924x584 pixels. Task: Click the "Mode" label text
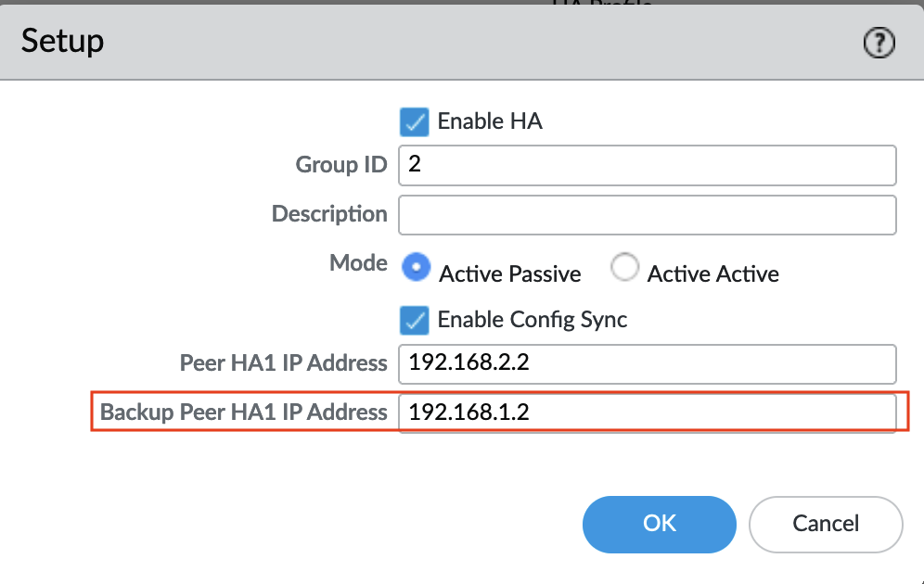click(358, 262)
